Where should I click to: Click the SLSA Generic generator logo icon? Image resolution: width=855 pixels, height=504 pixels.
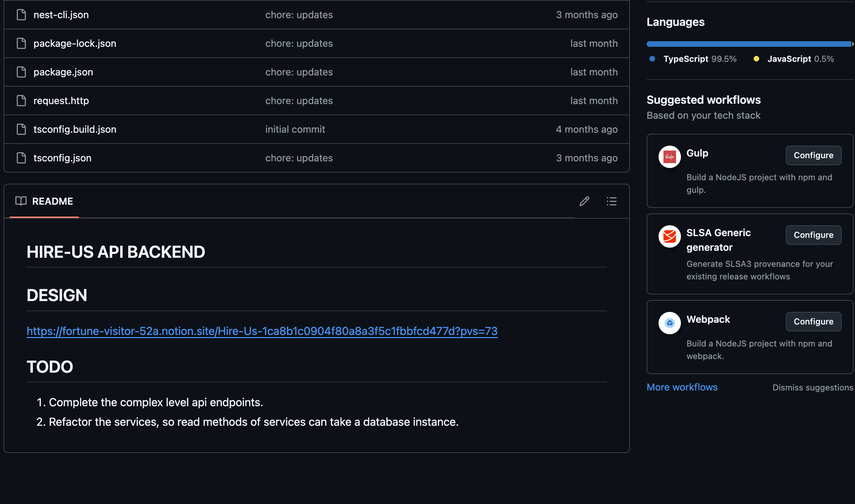[x=669, y=236]
